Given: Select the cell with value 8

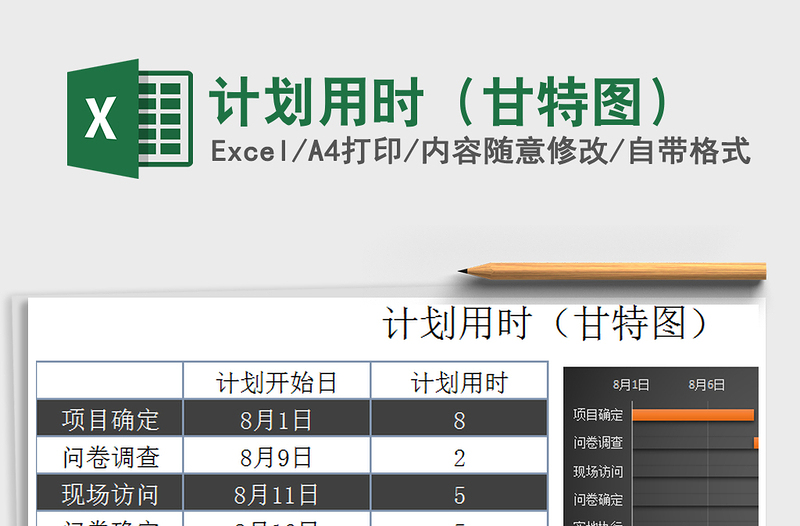Looking at the screenshot, I should coord(459,418).
